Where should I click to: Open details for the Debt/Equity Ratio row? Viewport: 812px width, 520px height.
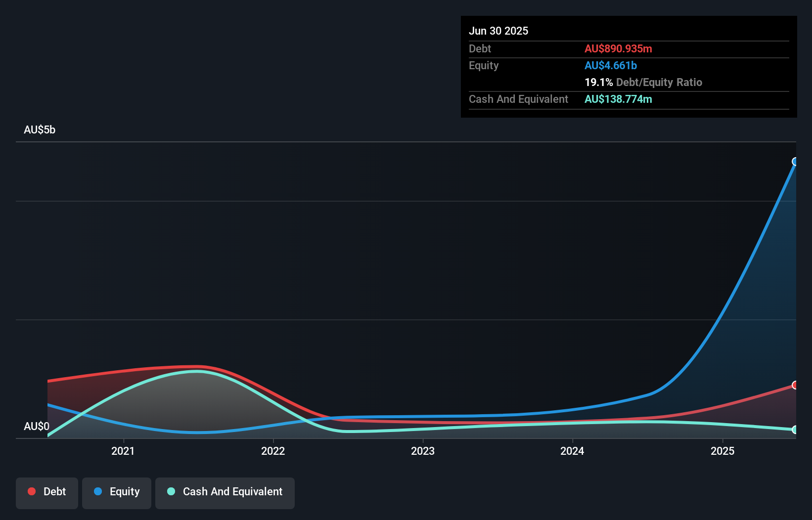pos(643,82)
